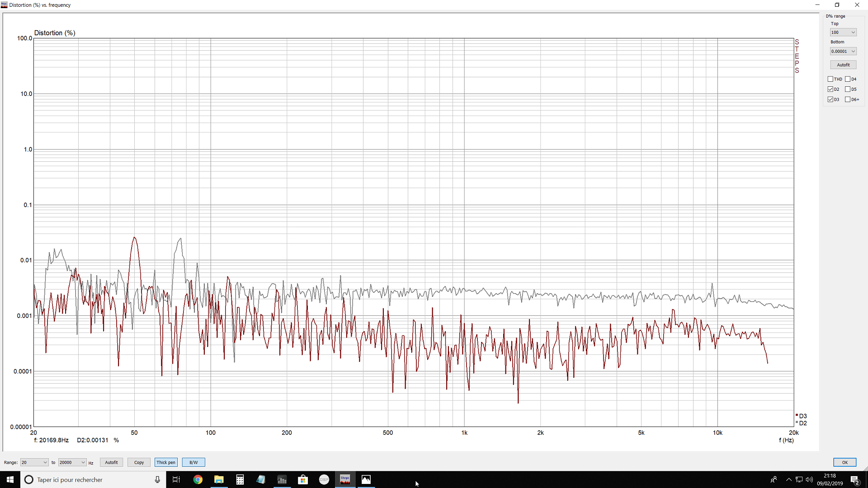Switch to the audio analyzer bar-graph taskbar app

(x=282, y=479)
